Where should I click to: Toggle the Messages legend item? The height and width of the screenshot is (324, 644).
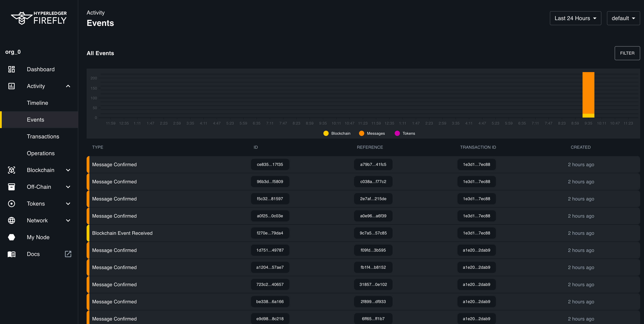(372, 133)
